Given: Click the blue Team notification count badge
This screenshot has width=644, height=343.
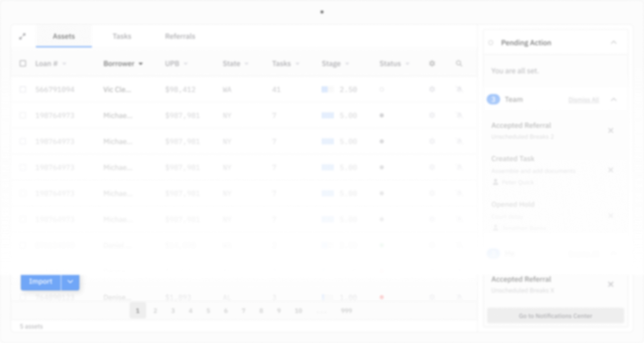Looking at the screenshot, I should pos(493,99).
